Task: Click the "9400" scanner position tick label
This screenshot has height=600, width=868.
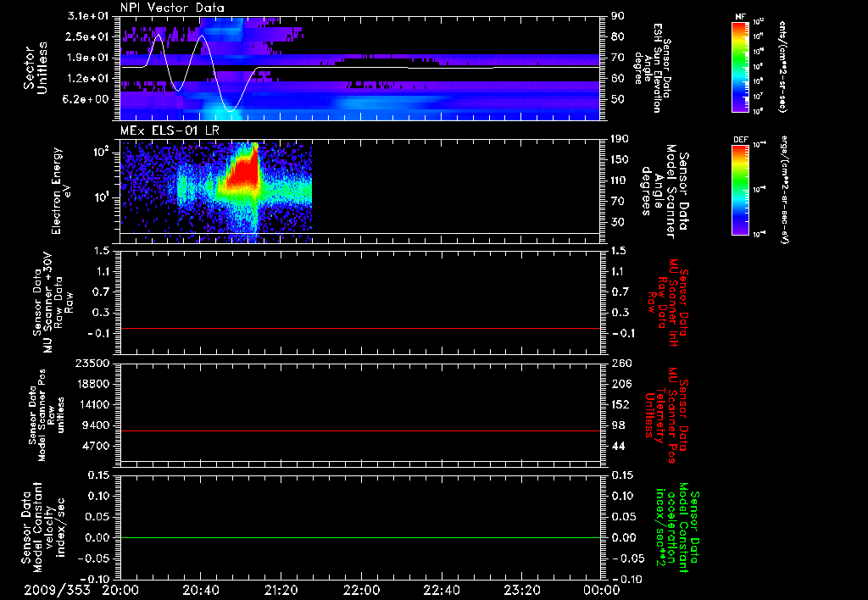Action: pos(97,425)
